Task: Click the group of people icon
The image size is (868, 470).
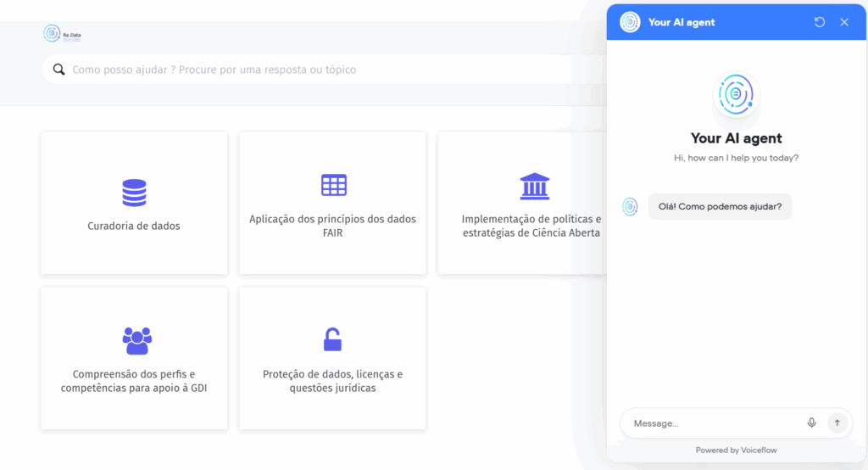Action: (136, 340)
